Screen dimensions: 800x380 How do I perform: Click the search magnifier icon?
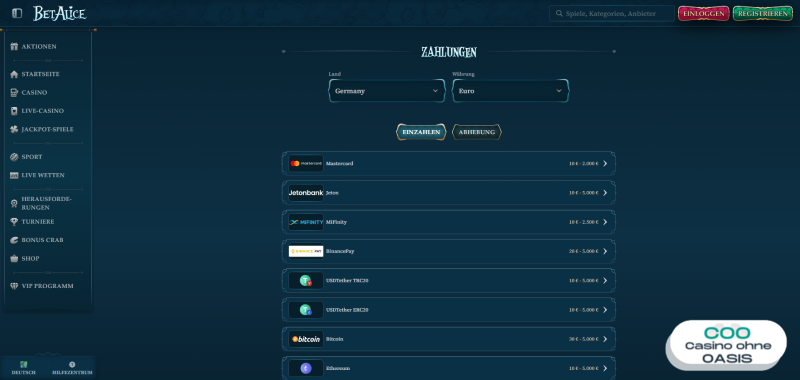pyautogui.click(x=559, y=14)
